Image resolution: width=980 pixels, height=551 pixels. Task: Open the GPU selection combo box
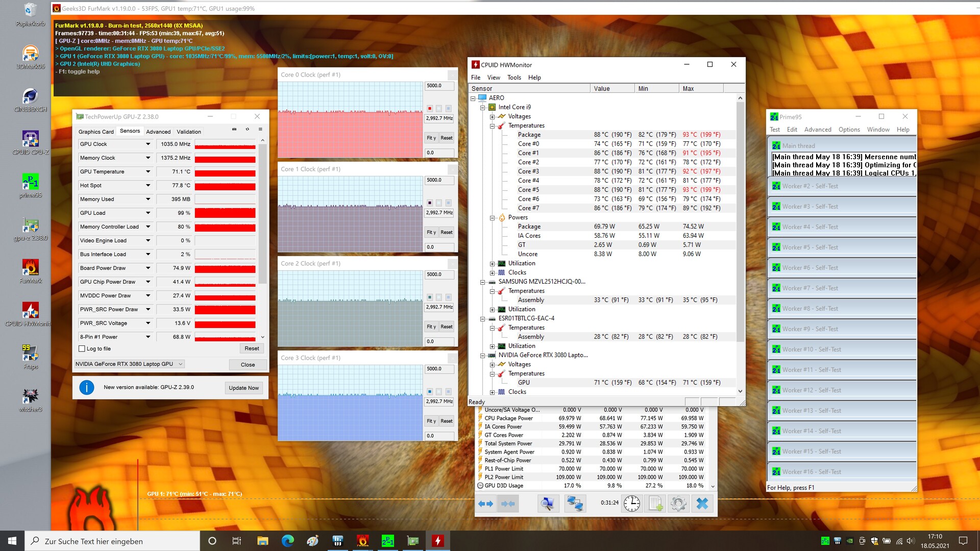tap(129, 364)
